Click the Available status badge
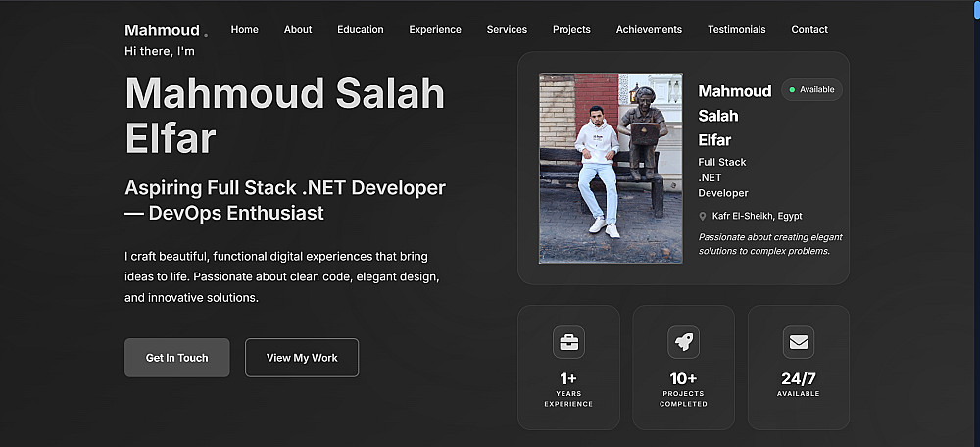The width and height of the screenshot is (980, 447). [811, 90]
